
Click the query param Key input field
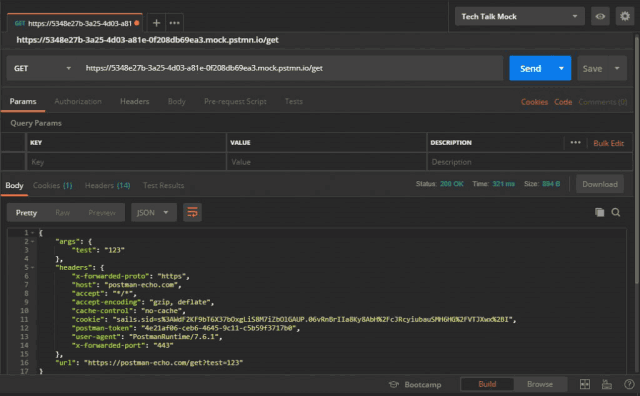point(126,162)
